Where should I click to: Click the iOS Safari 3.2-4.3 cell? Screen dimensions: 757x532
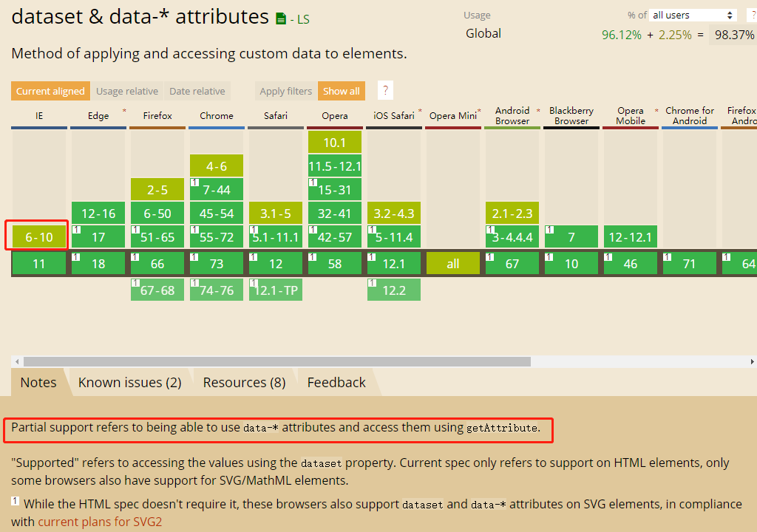coord(394,214)
